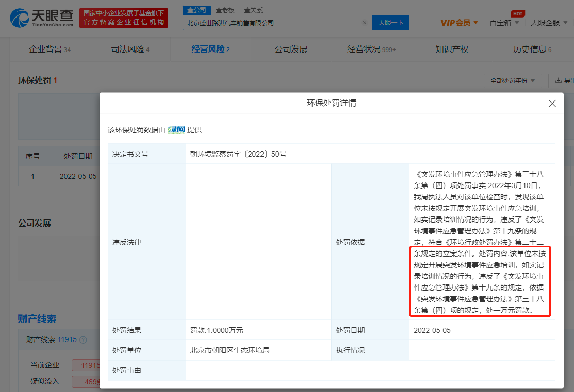Click the 序号 column header
Image resolution: width=574 pixels, height=392 pixels.
click(x=32, y=156)
